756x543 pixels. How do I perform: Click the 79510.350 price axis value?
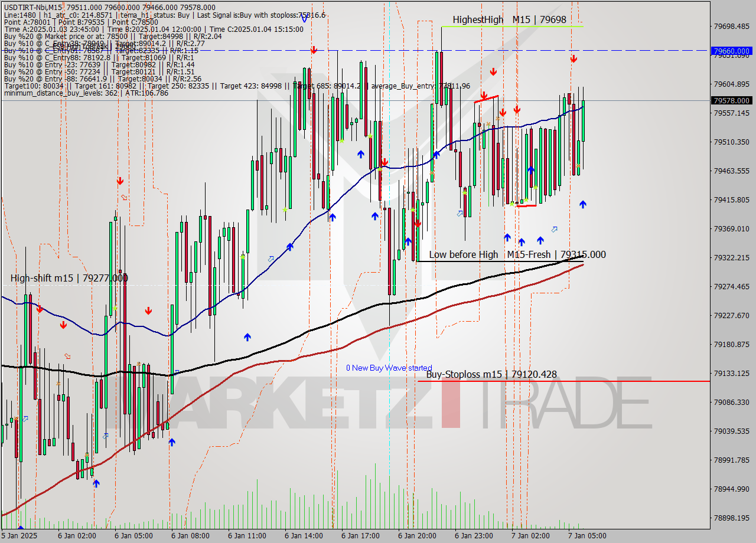click(x=732, y=142)
